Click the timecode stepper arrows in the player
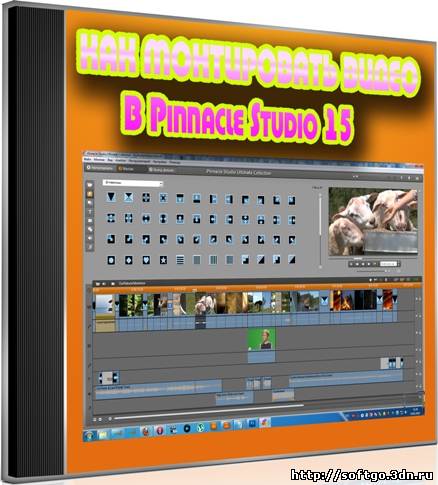Screen dimensions: 438x485 click(399, 264)
